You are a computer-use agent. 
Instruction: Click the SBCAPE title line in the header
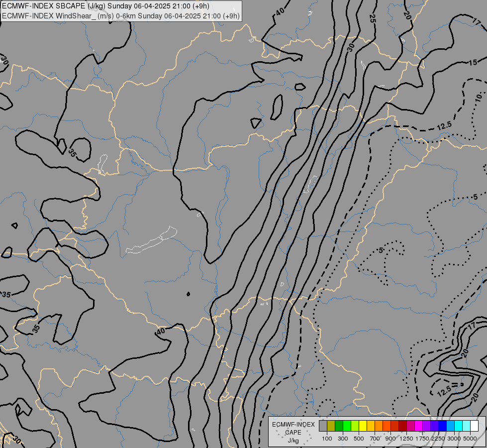click(105, 6)
